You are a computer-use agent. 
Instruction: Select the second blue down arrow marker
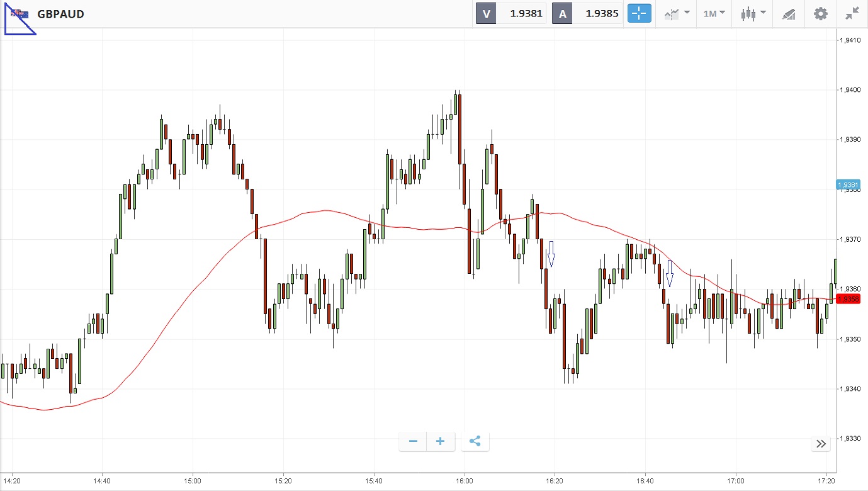pyautogui.click(x=670, y=273)
